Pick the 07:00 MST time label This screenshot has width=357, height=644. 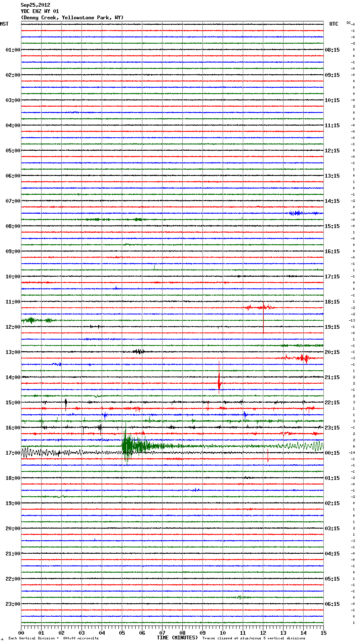13,201
